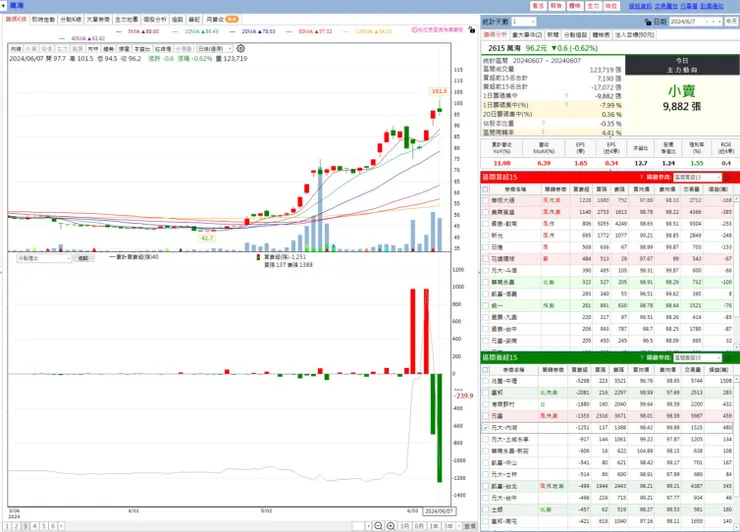Image resolution: width=740 pixels, height=532 pixels.
Task: Switch to the 分點K線 tab
Action: pos(71,19)
